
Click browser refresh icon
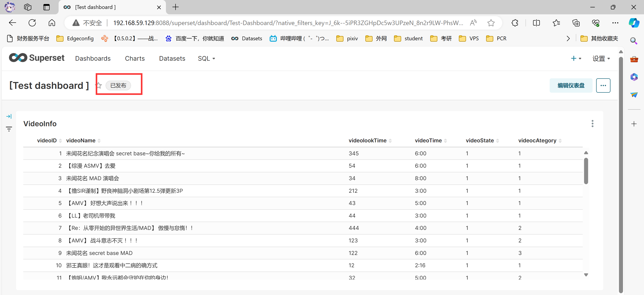(32, 23)
